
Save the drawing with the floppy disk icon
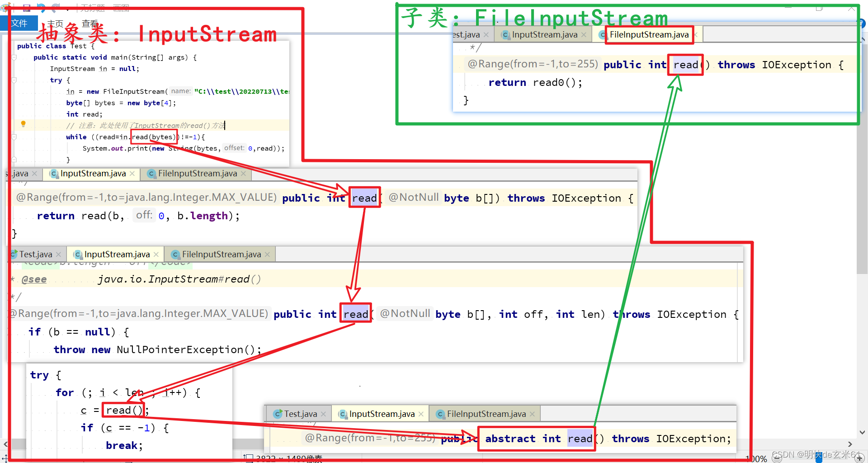click(26, 8)
